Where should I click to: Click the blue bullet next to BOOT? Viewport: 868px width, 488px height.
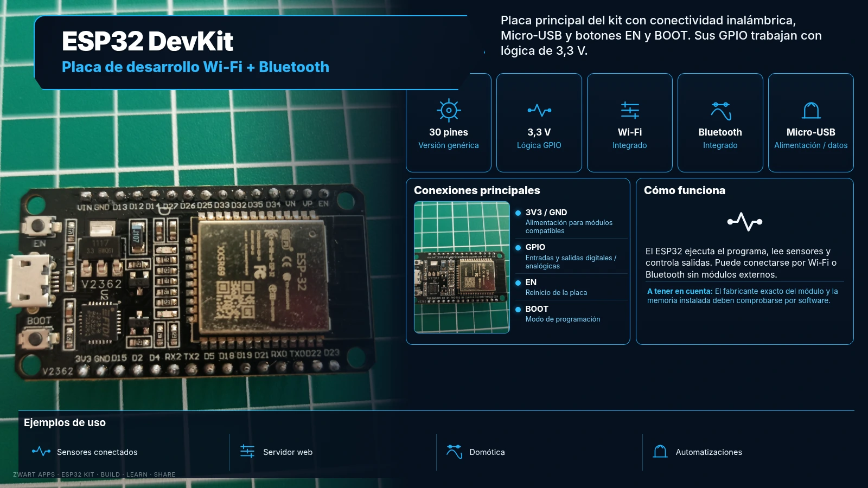pyautogui.click(x=518, y=309)
